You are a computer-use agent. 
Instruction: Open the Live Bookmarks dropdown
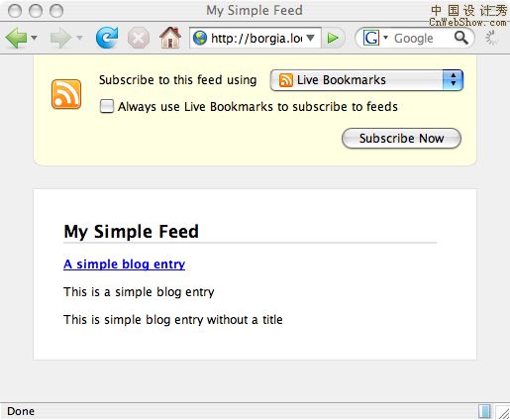pos(366,80)
